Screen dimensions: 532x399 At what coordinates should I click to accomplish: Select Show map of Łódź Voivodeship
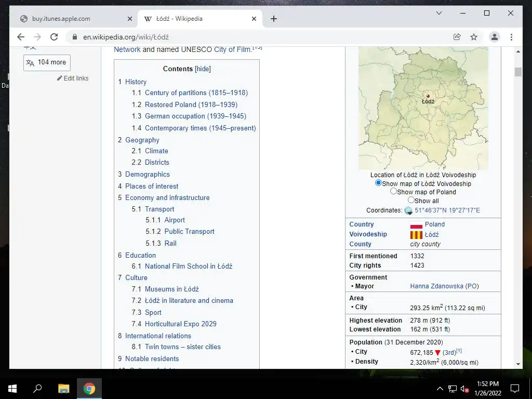378,183
